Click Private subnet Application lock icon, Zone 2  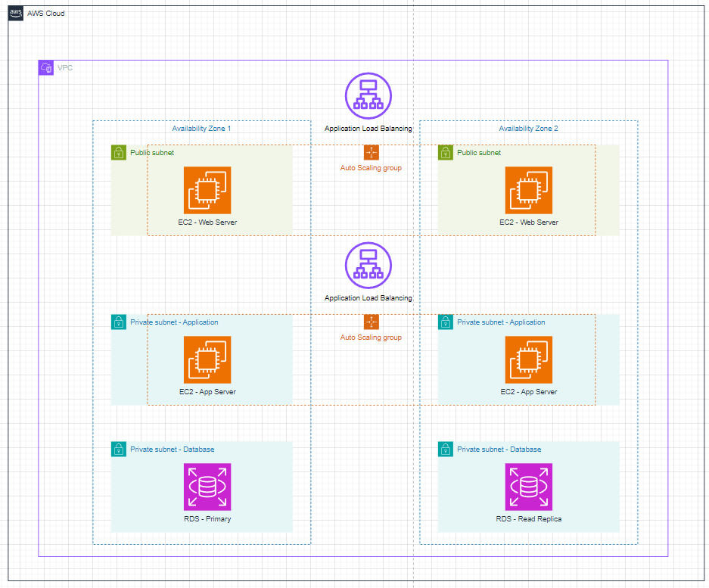(x=446, y=322)
